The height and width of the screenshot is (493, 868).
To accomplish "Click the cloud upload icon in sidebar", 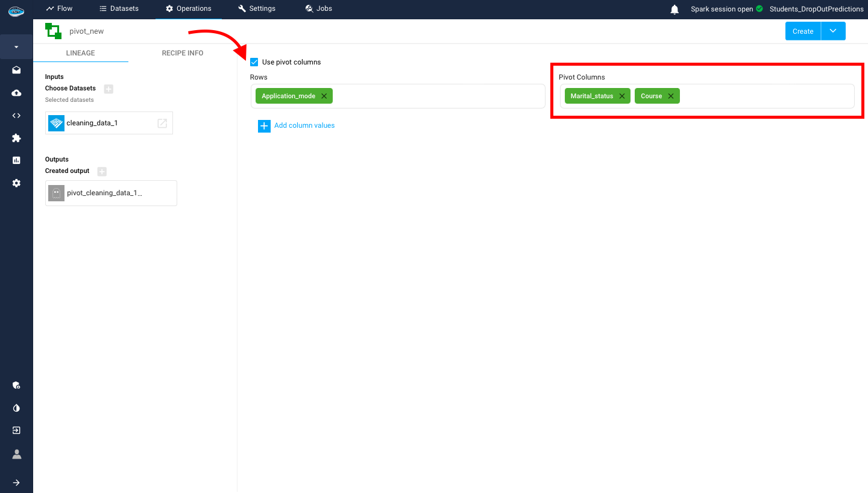I will (16, 93).
